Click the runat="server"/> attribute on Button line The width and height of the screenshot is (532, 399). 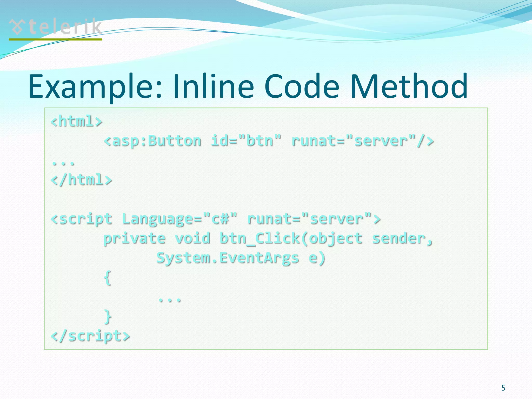tap(362, 141)
